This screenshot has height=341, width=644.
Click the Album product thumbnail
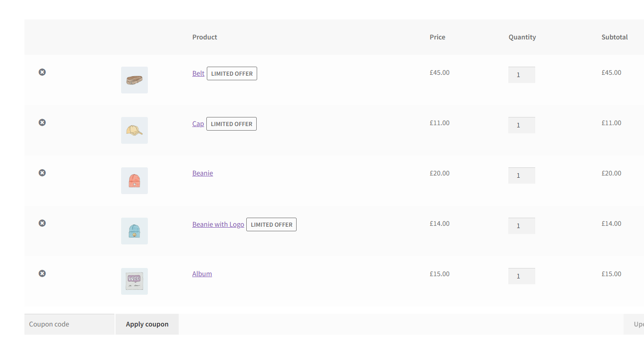[134, 282]
